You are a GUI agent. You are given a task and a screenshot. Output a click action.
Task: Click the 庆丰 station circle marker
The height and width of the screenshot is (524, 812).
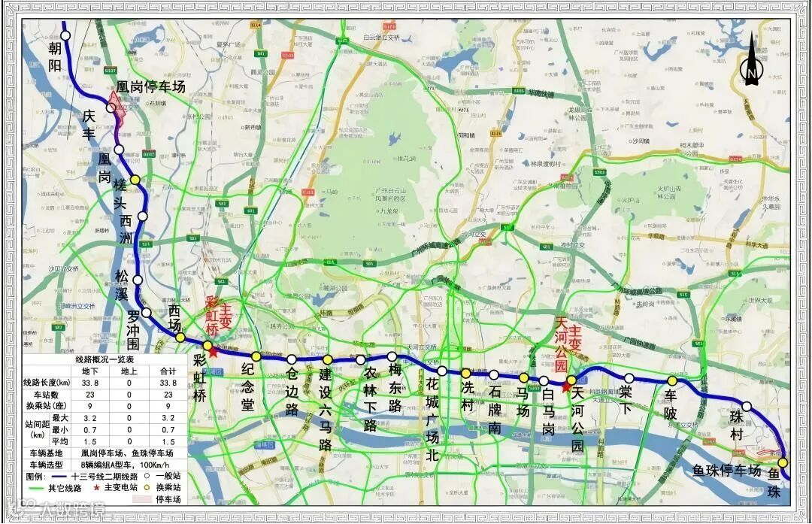111,108
